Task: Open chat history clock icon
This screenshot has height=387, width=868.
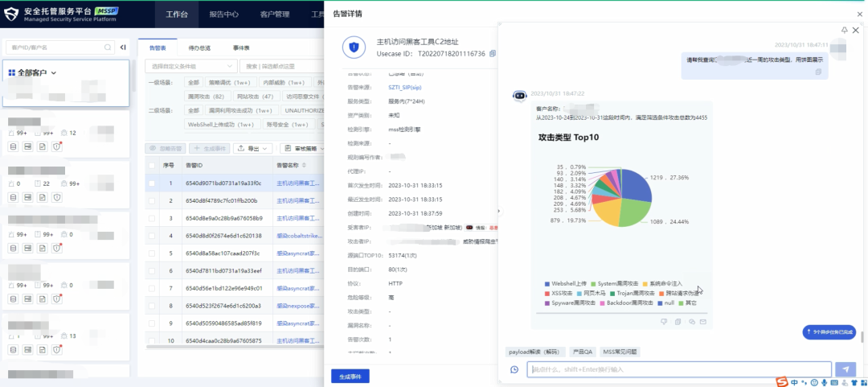Action: pos(514,369)
